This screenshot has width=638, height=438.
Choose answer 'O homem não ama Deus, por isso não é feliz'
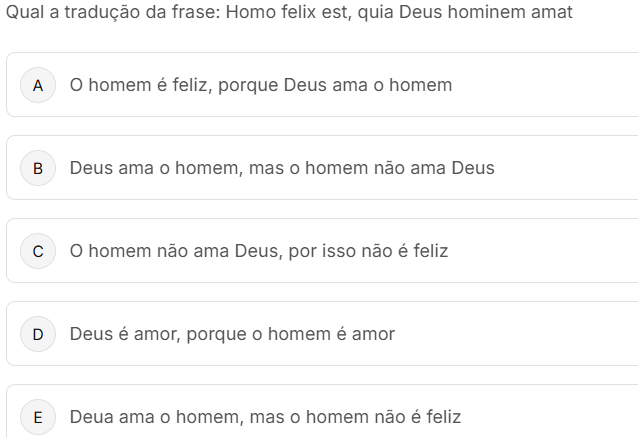tap(258, 251)
